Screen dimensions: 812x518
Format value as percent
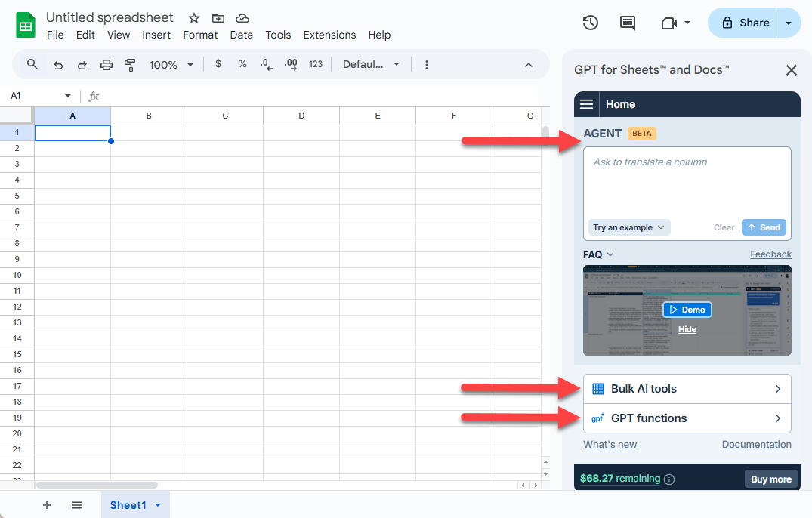242,65
